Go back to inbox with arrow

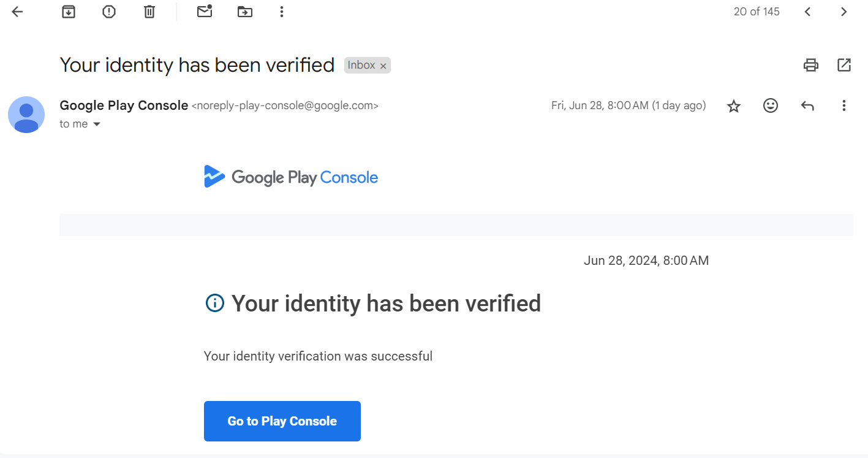17,12
